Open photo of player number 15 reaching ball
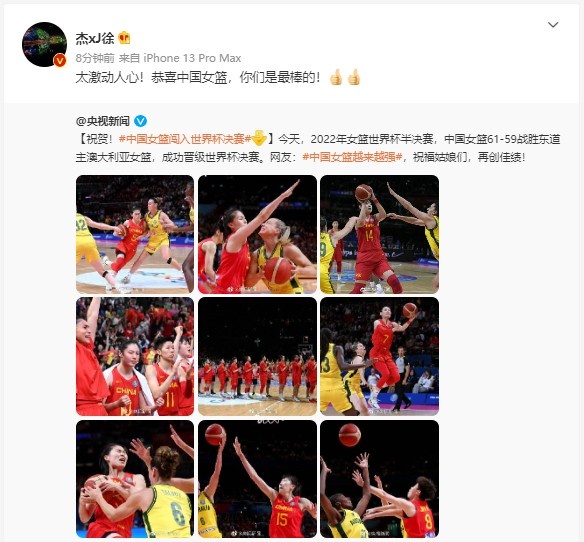Image resolution: width=584 pixels, height=542 pixels. pyautogui.click(x=257, y=479)
